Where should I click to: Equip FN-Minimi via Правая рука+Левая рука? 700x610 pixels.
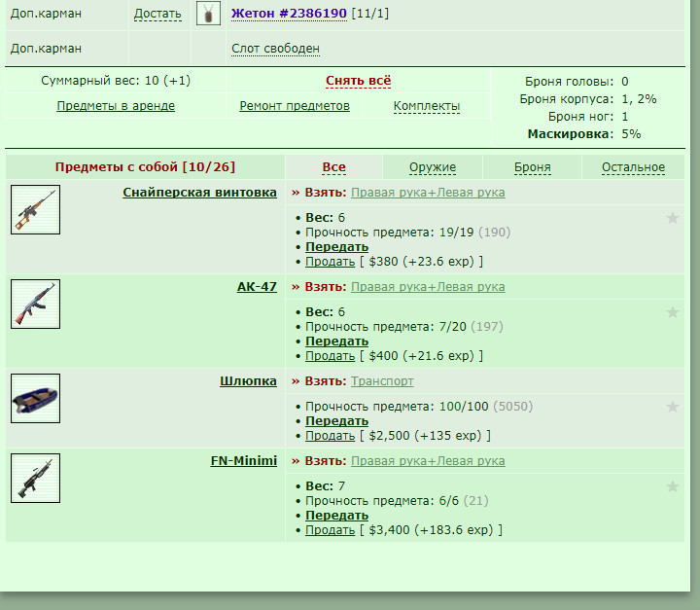[428, 461]
